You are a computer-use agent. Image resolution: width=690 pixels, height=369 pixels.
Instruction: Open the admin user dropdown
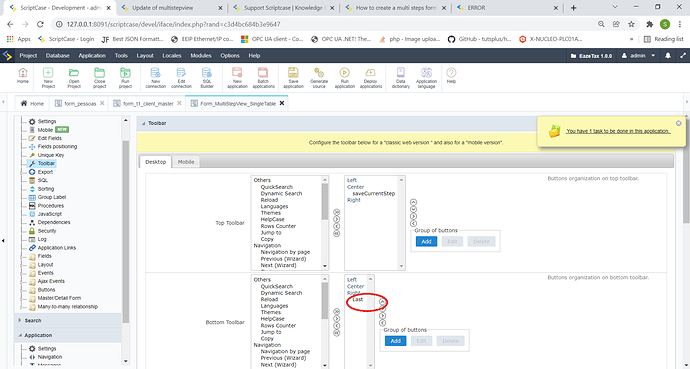pos(638,56)
